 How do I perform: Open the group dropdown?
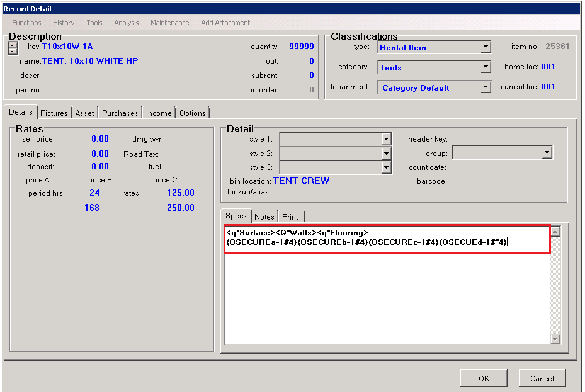click(x=547, y=153)
